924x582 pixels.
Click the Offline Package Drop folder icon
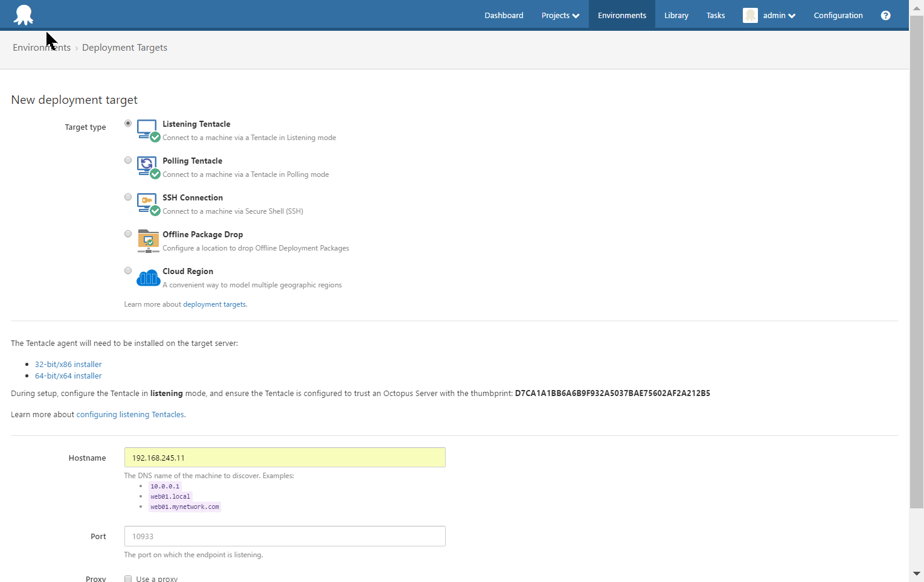click(148, 241)
